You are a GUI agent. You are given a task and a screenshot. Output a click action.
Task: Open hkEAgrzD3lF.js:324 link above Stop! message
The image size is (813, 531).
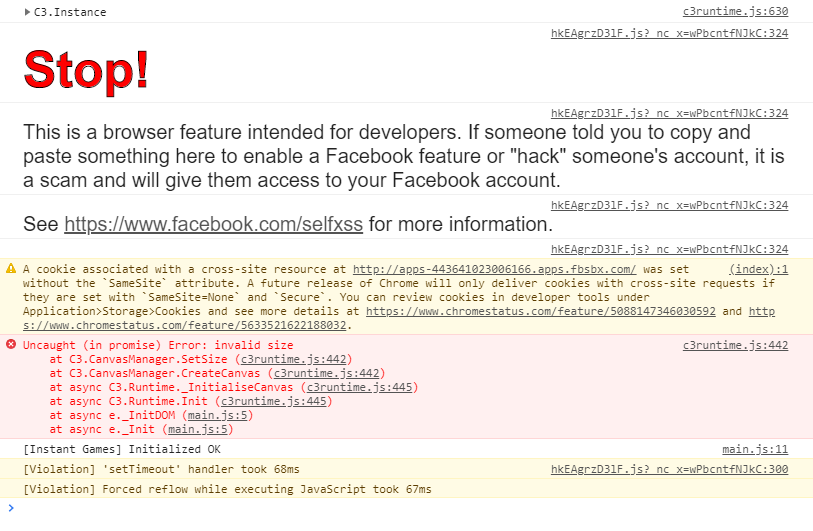(669, 33)
